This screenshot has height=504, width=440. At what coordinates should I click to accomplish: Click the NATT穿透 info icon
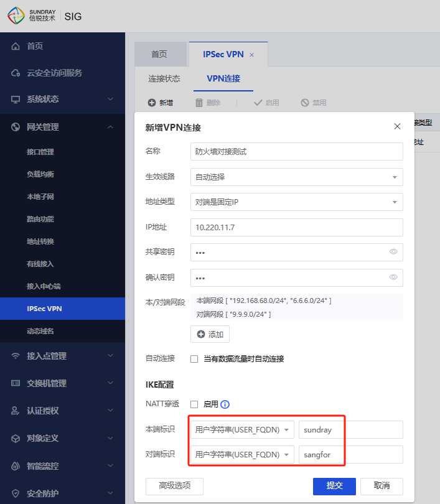[225, 404]
